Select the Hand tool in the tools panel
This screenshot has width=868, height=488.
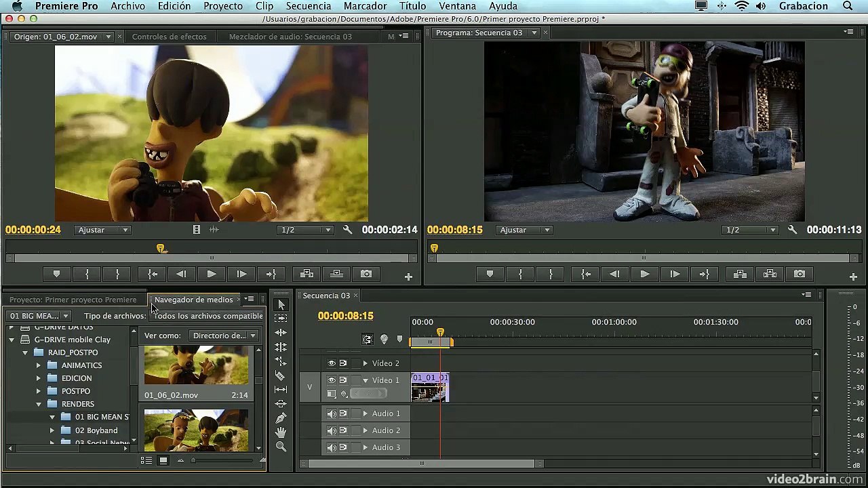click(x=281, y=432)
